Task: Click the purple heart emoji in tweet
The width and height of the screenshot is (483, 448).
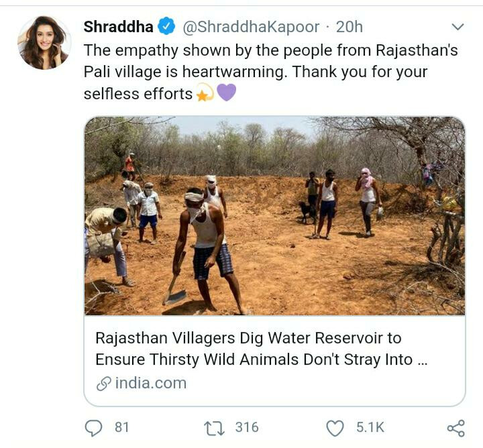Action: click(x=226, y=93)
